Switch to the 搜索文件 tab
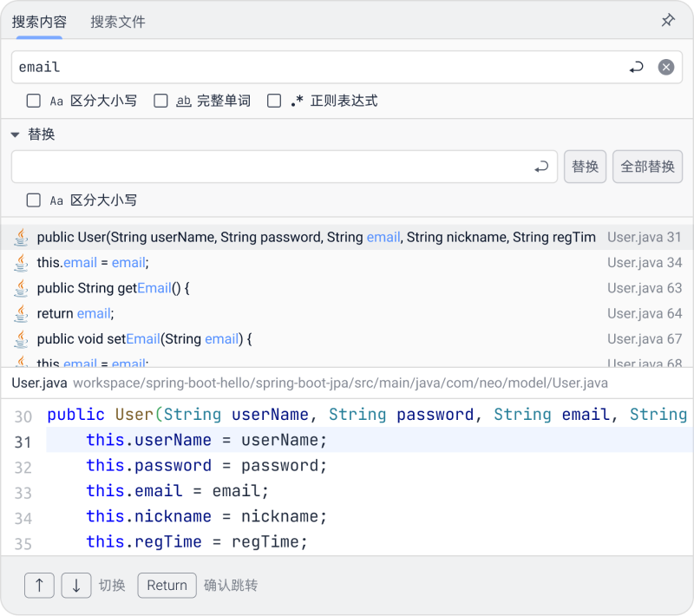Image resolution: width=694 pixels, height=616 pixels. click(x=118, y=22)
